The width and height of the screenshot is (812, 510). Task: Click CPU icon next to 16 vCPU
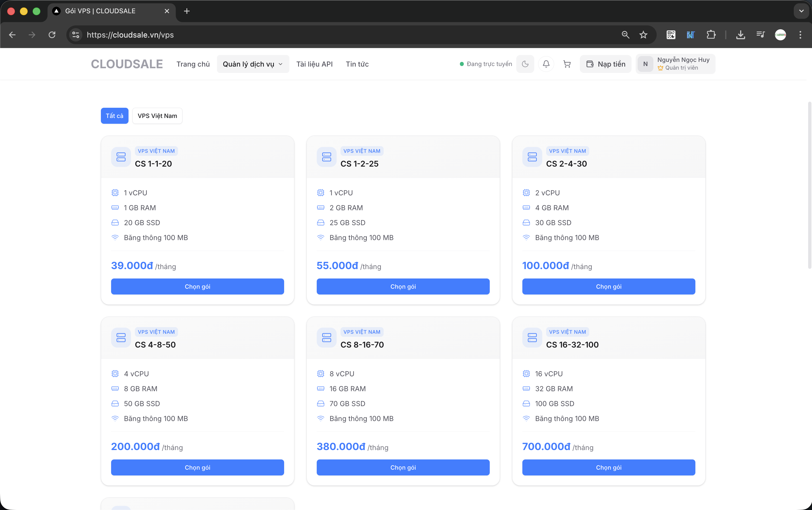[526, 374]
